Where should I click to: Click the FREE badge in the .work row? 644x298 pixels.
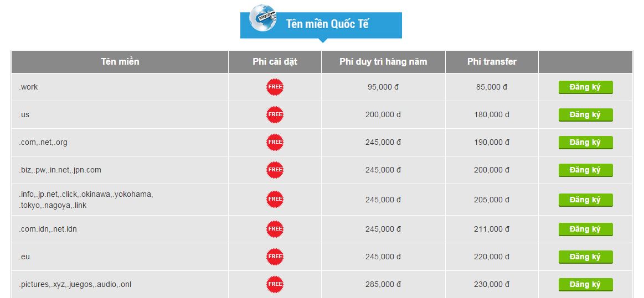[x=275, y=87]
